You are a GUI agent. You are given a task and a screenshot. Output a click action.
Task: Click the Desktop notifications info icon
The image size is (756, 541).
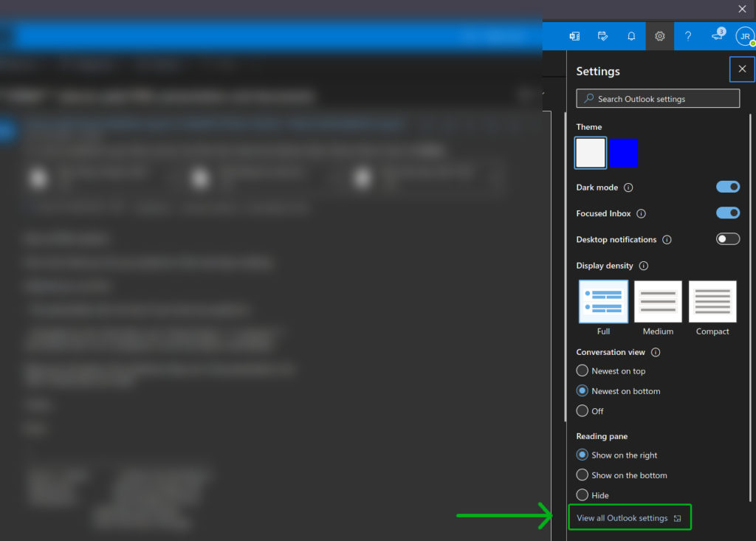[x=667, y=240]
